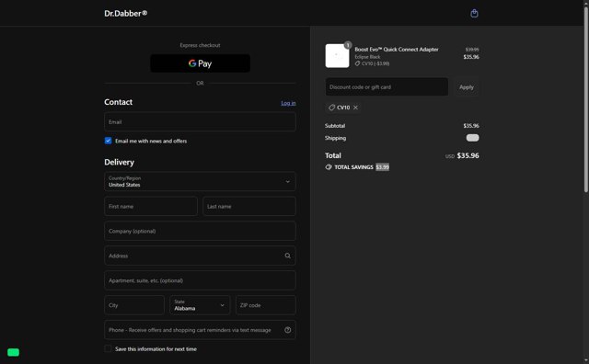
Task: Click the Boost Evo Quick Connect Adapter title
Action: point(397,50)
